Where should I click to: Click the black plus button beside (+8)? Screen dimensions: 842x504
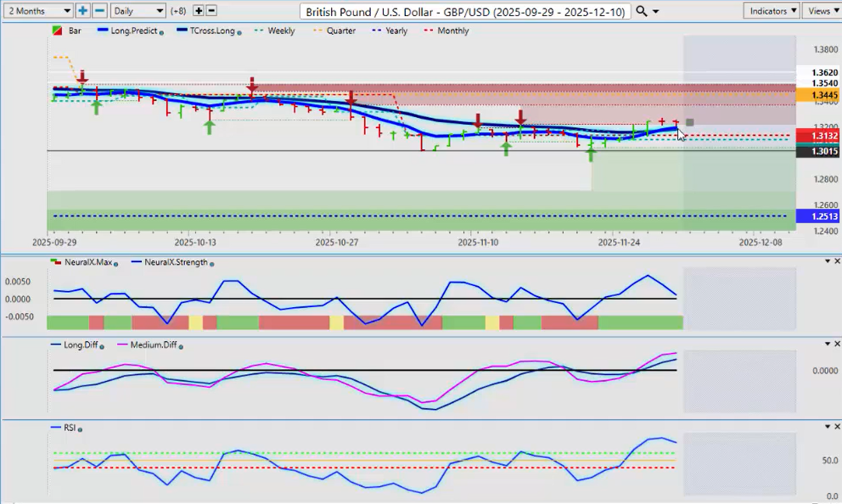[199, 11]
